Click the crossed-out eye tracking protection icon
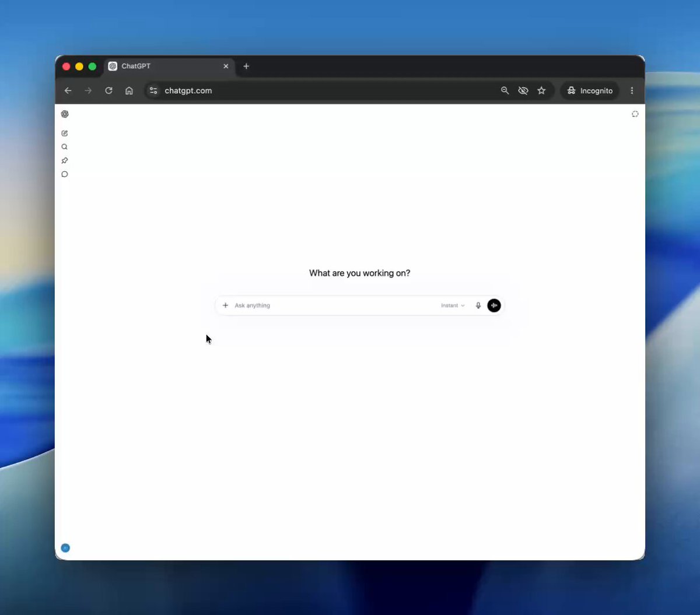 pyautogui.click(x=523, y=90)
